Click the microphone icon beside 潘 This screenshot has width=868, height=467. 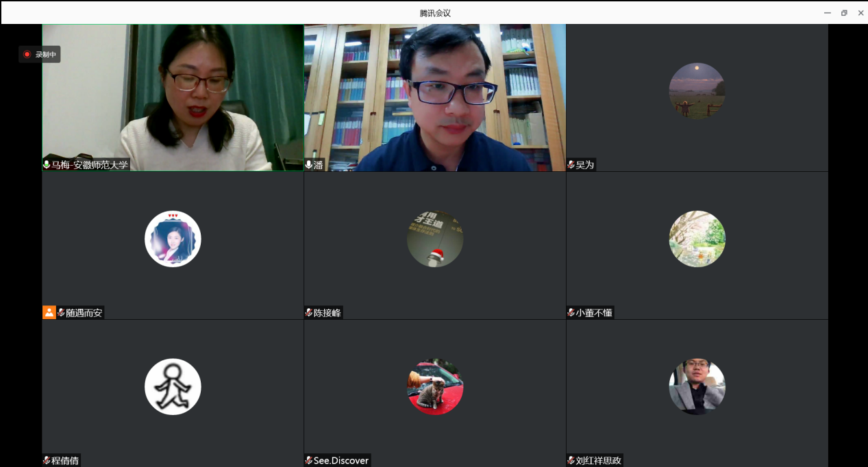(x=309, y=165)
